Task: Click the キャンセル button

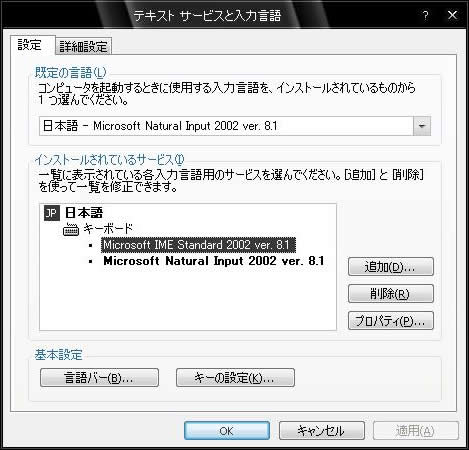Action: [x=322, y=431]
